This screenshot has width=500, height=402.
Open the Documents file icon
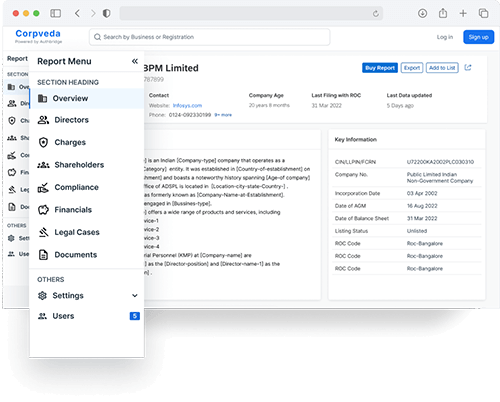43,255
